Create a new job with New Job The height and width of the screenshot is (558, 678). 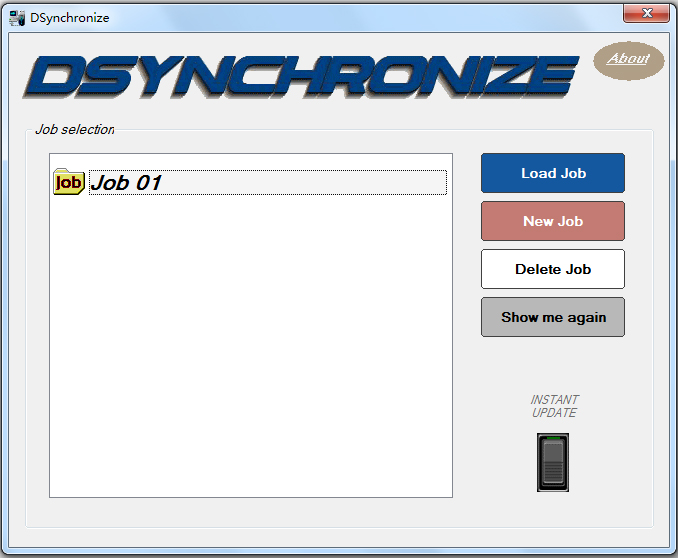click(x=552, y=221)
